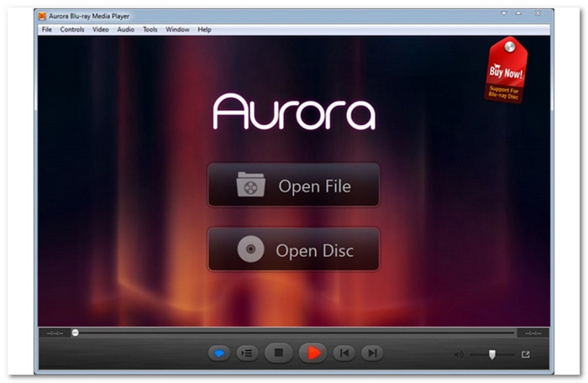This screenshot has height=383, width=588.
Task: Click the elapsed time display
Action: click(x=55, y=333)
